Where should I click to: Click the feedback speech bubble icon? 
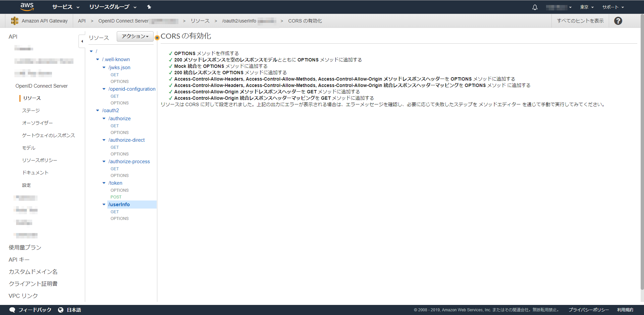[12, 310]
